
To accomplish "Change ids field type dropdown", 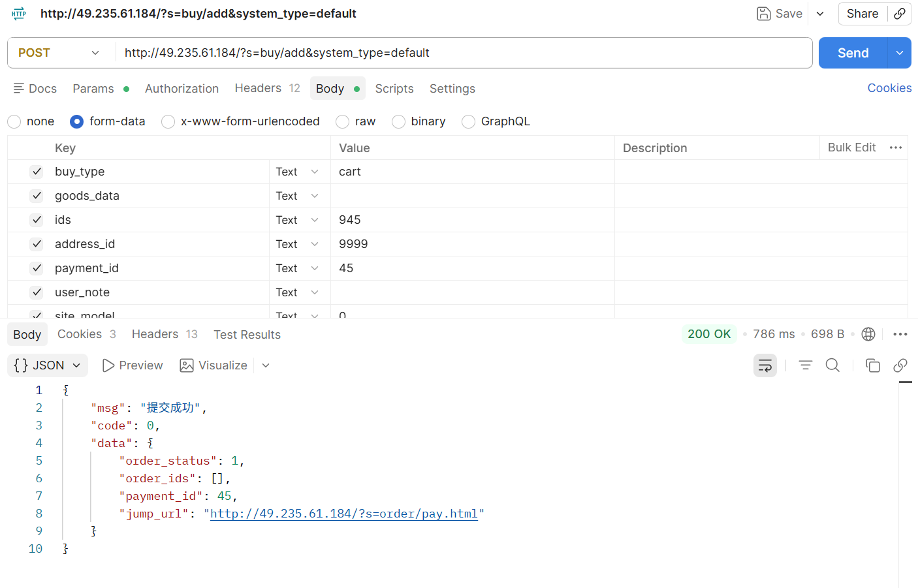I will pos(297,220).
